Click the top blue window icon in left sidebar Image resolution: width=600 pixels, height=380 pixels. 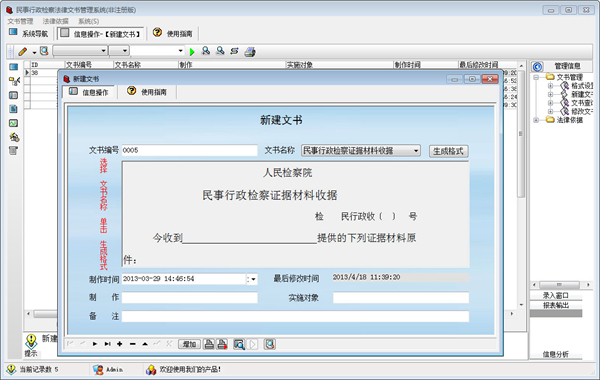[13, 67]
